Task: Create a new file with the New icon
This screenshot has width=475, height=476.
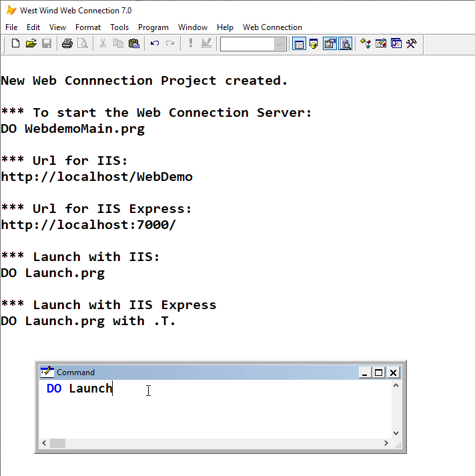Action: point(15,43)
